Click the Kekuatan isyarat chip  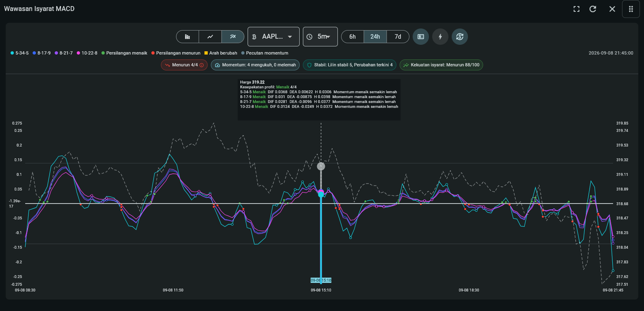(x=441, y=65)
